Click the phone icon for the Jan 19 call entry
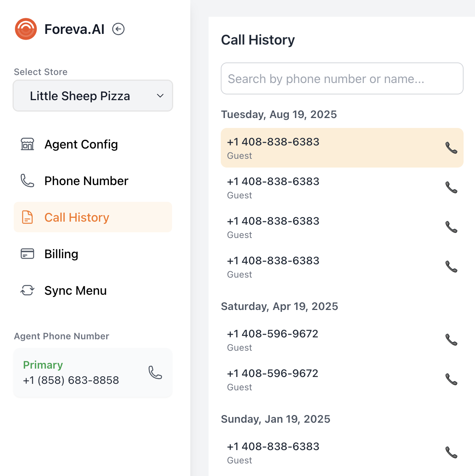The image size is (475, 476). [451, 452]
